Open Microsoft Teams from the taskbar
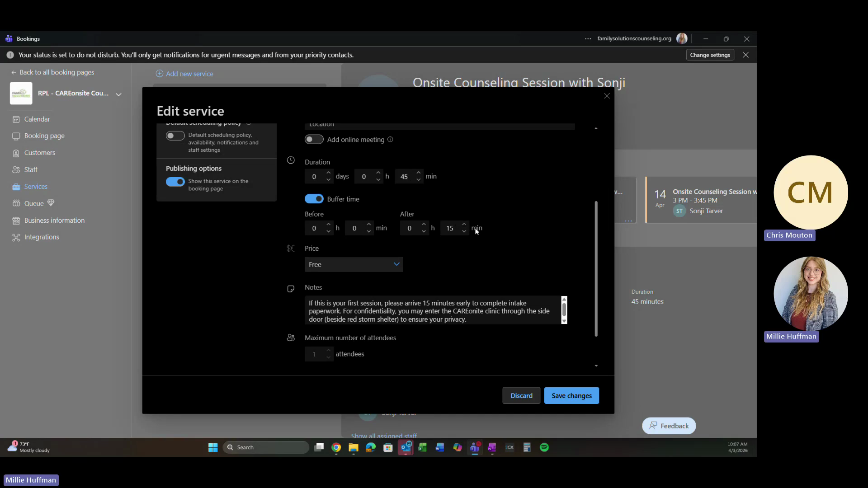This screenshot has height=488, width=868. point(475,447)
